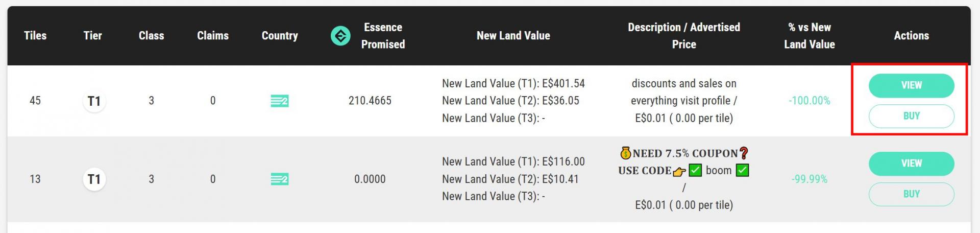Sort by Tier column header
Image resolution: width=980 pixels, height=233 pixels.
tap(93, 36)
